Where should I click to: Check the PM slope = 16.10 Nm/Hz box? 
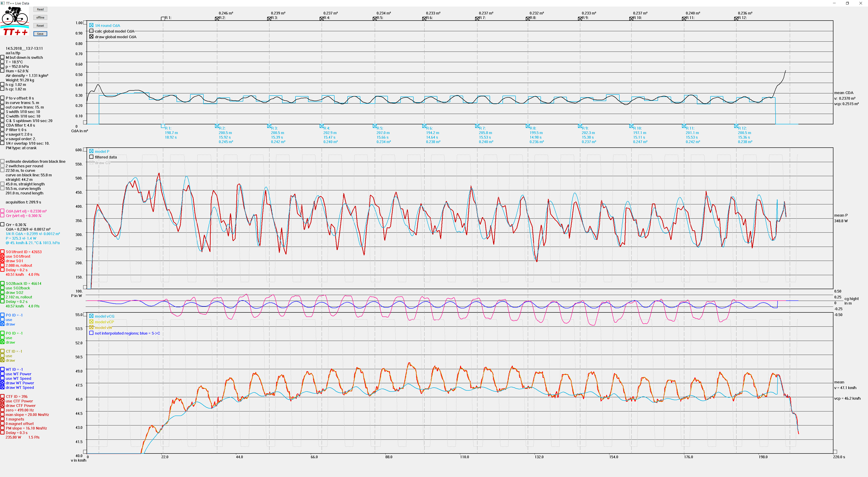tap(2, 428)
